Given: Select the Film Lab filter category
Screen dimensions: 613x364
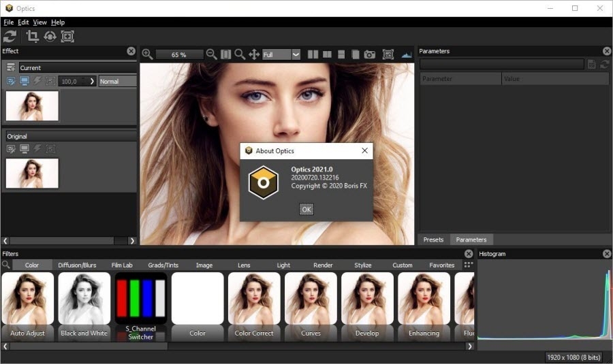Looking at the screenshot, I should [122, 265].
